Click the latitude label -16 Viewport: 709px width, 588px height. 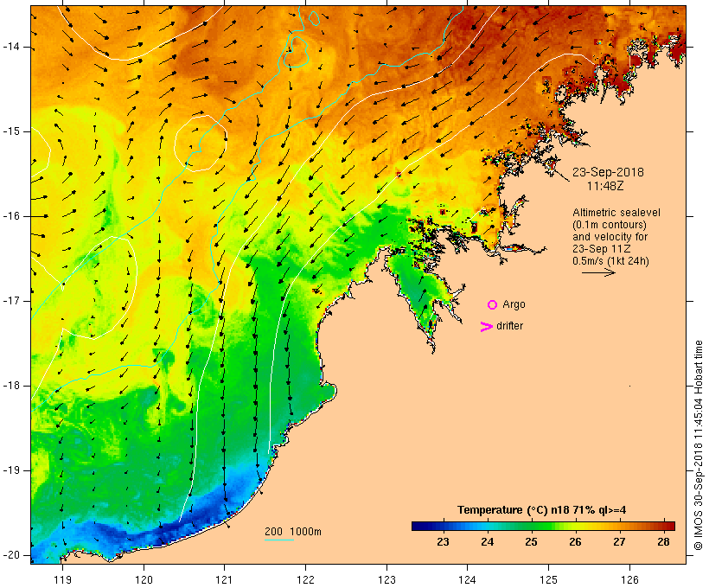[x=11, y=216]
